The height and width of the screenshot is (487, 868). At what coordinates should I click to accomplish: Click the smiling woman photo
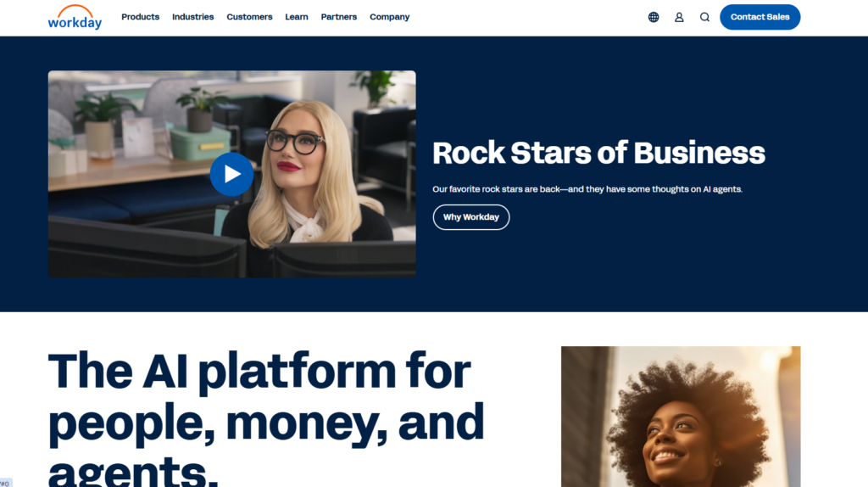pos(681,416)
